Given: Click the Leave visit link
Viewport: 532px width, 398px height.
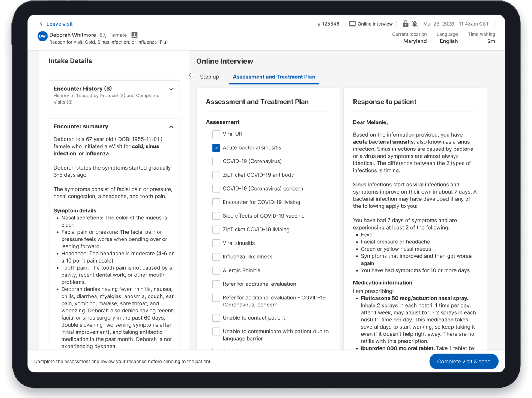Looking at the screenshot, I should pyautogui.click(x=59, y=24).
